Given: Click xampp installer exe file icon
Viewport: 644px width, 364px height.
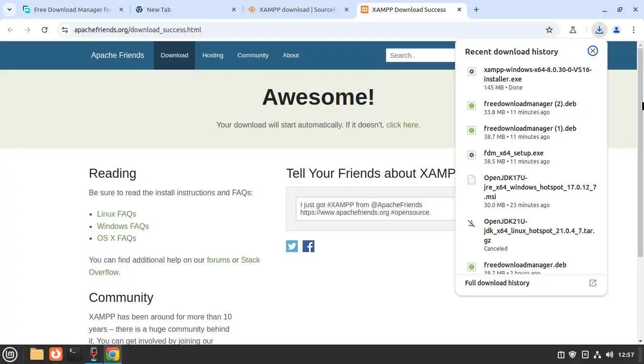Looking at the screenshot, I should pos(471,72).
